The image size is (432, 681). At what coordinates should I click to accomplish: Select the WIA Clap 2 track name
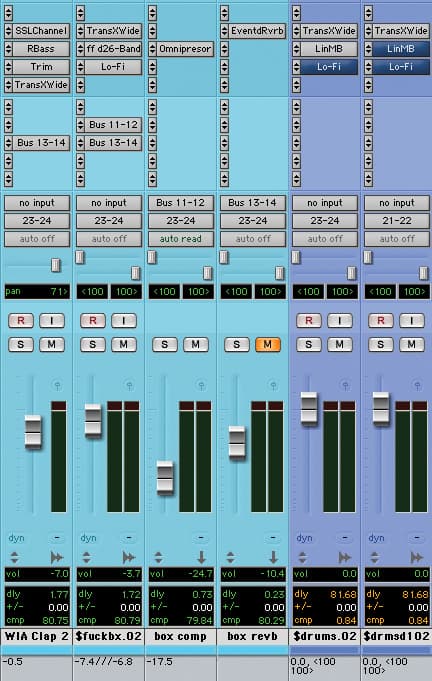(37, 637)
